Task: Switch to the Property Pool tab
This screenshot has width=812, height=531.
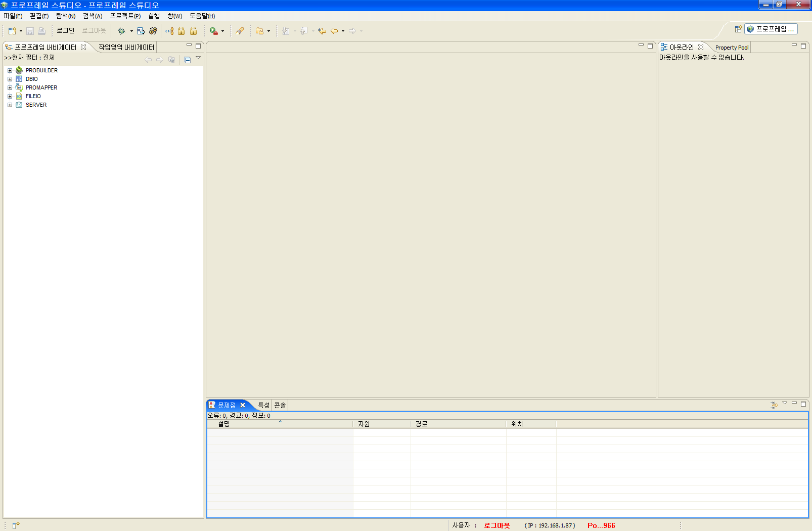Action: [x=731, y=47]
